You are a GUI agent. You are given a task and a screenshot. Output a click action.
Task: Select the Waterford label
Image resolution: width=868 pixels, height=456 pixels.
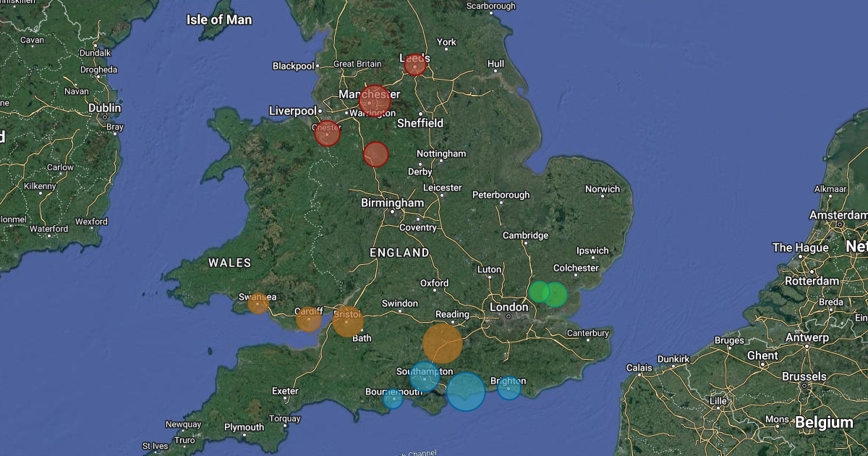click(48, 229)
